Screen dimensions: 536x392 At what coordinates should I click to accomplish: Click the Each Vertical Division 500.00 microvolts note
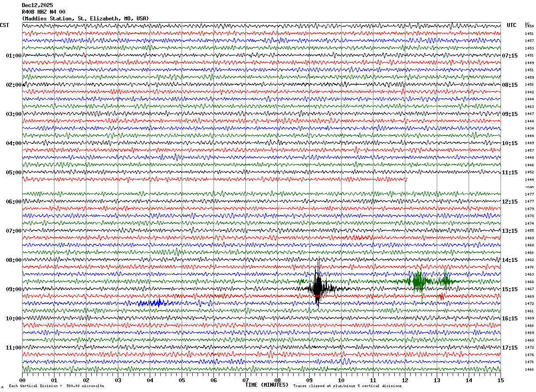point(56,386)
